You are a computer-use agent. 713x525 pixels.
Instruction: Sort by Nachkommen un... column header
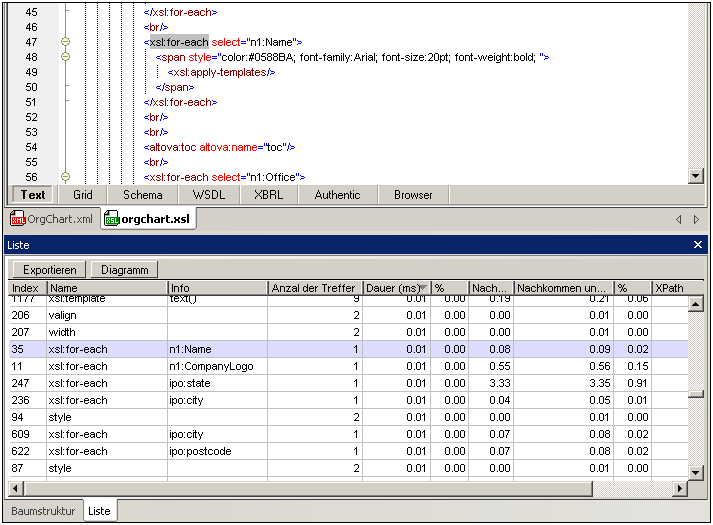[x=563, y=288]
